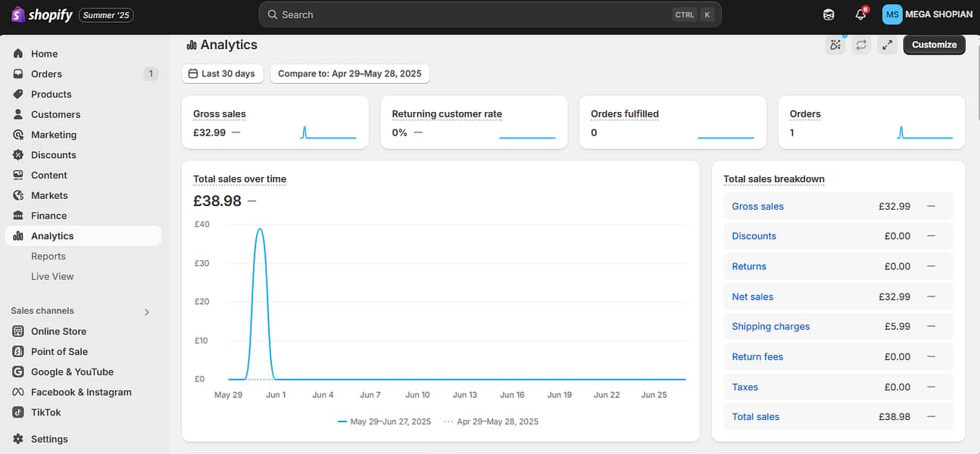
Task: Open the Return fees link
Action: [757, 356]
